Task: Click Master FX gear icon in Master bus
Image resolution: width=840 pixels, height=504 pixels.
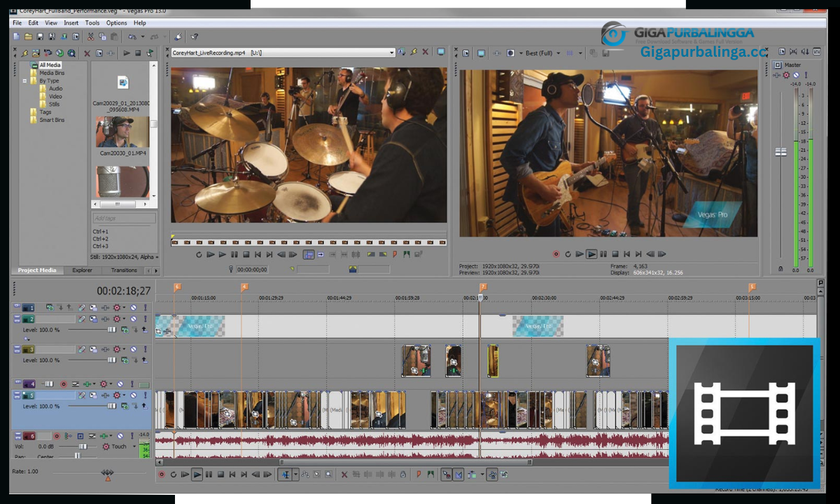Action: coord(786,74)
